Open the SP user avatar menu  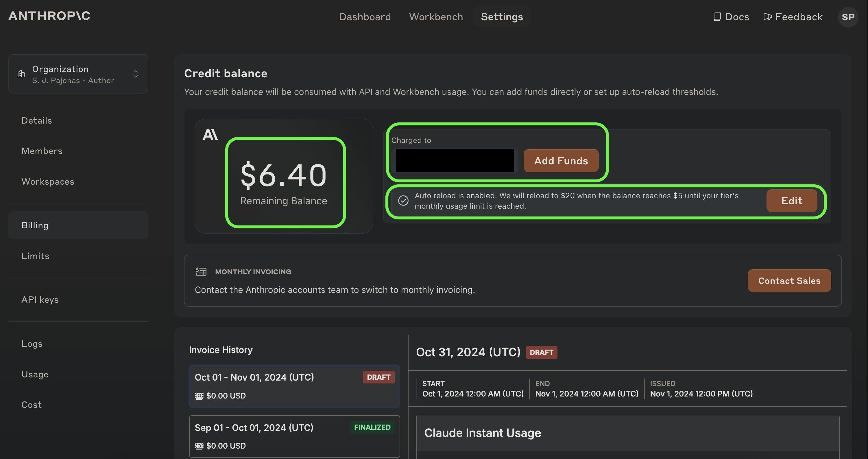pos(848,17)
